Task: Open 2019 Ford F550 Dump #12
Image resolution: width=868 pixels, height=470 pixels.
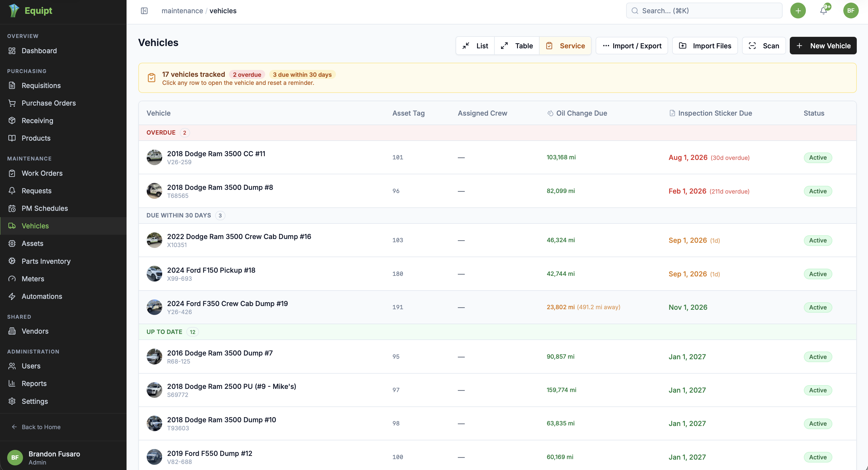Action: [497, 455]
